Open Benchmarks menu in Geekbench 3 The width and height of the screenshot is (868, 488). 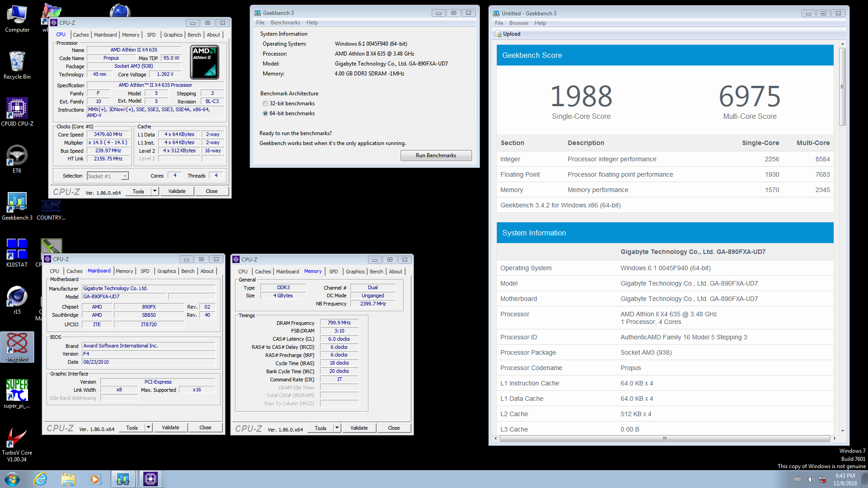click(285, 23)
